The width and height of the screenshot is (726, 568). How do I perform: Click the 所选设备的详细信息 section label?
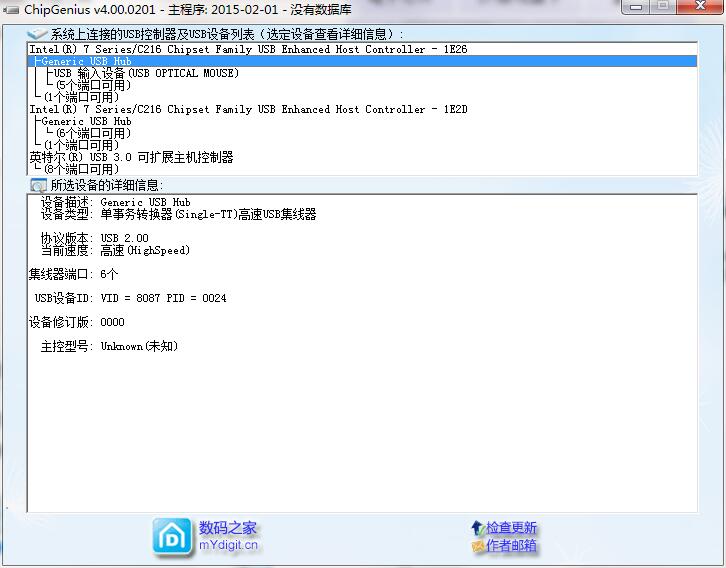pyautogui.click(x=106, y=186)
